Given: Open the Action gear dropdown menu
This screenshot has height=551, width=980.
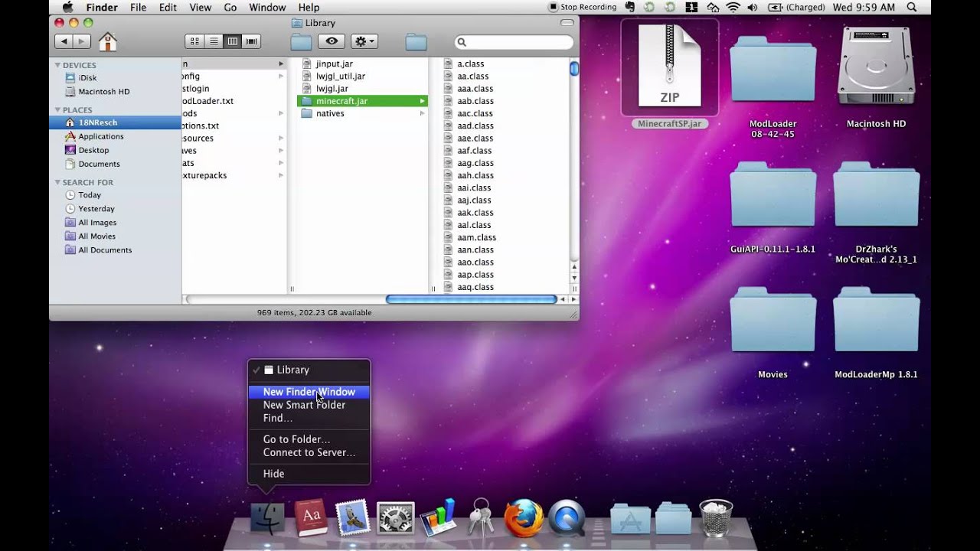Looking at the screenshot, I should tap(364, 41).
